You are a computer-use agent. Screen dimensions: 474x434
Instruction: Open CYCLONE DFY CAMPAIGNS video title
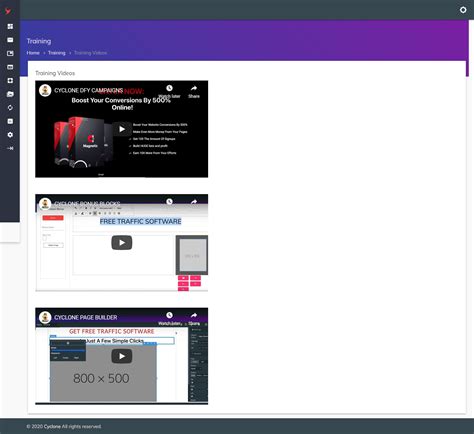click(89, 90)
